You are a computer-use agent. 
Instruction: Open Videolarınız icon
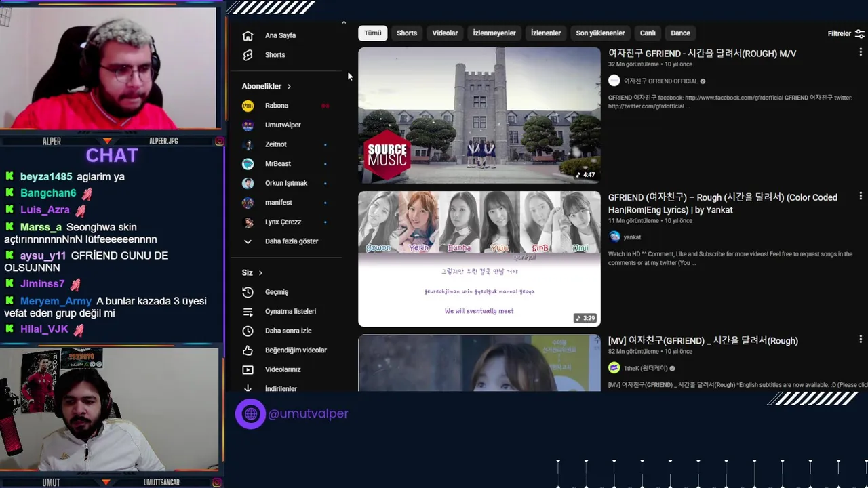pos(248,370)
